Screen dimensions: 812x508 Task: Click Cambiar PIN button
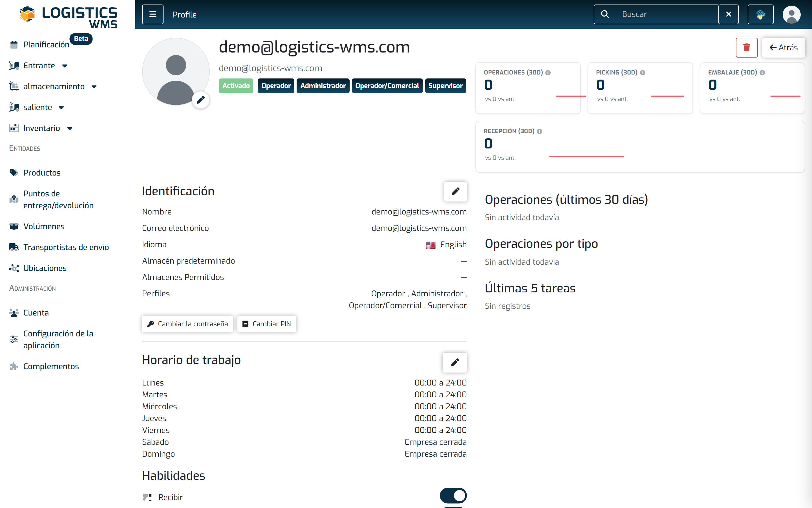pyautogui.click(x=266, y=324)
